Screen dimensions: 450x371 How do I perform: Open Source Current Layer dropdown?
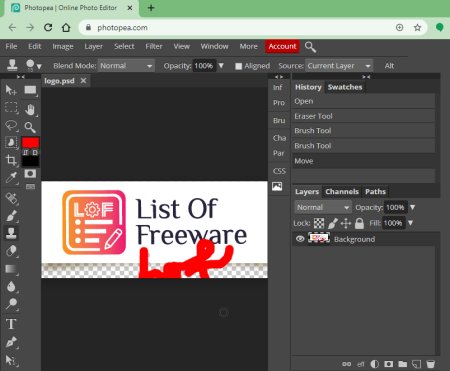coord(339,66)
